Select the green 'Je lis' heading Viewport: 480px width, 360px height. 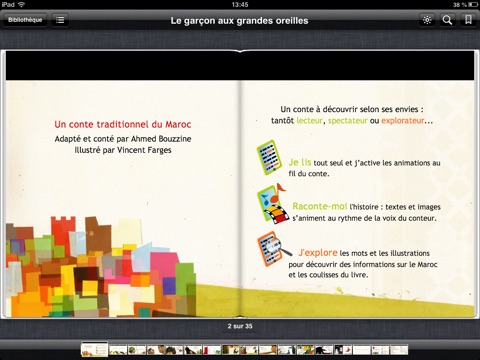pyautogui.click(x=300, y=162)
